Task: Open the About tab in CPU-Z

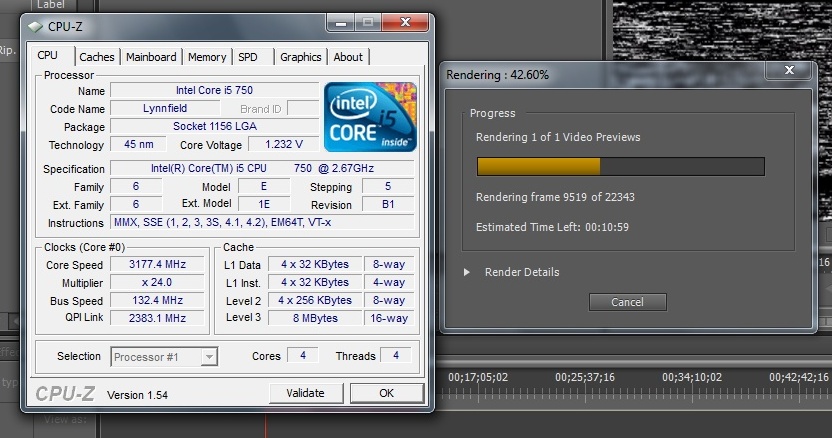Action: pos(348,57)
